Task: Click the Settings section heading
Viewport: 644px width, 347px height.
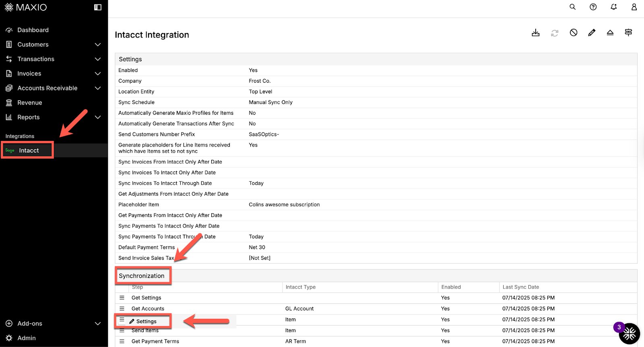Action: click(130, 59)
